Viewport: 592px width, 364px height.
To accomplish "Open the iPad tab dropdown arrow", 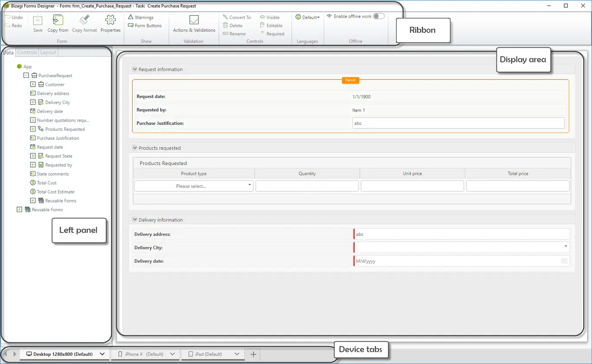I will pos(237,354).
